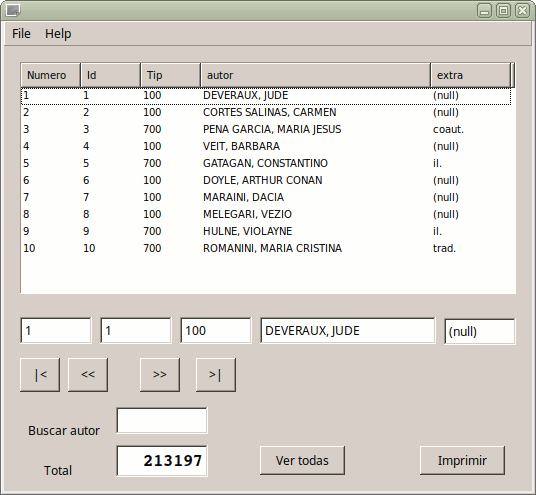Click the Ver todas button
The image size is (536, 495).
[x=302, y=460]
